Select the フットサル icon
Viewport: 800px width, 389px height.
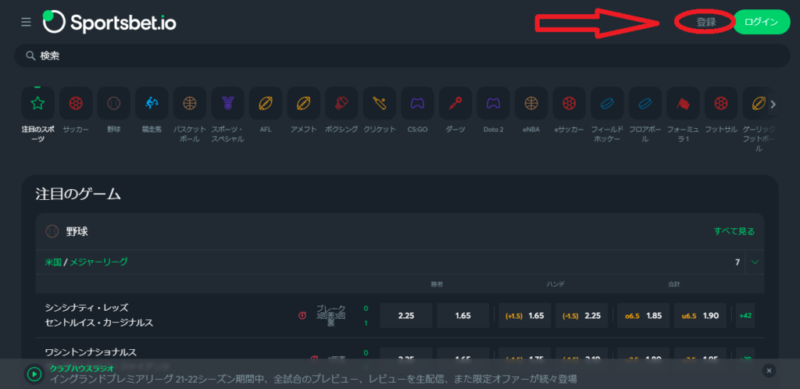click(x=721, y=103)
